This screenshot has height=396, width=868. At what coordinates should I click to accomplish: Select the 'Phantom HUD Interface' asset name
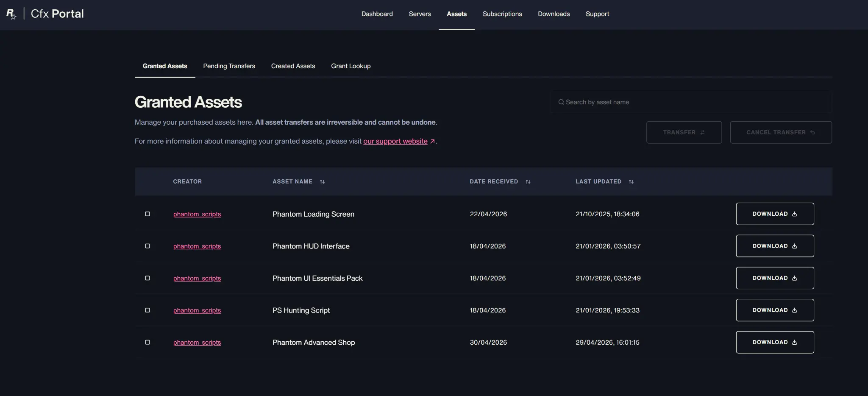pyautogui.click(x=311, y=246)
